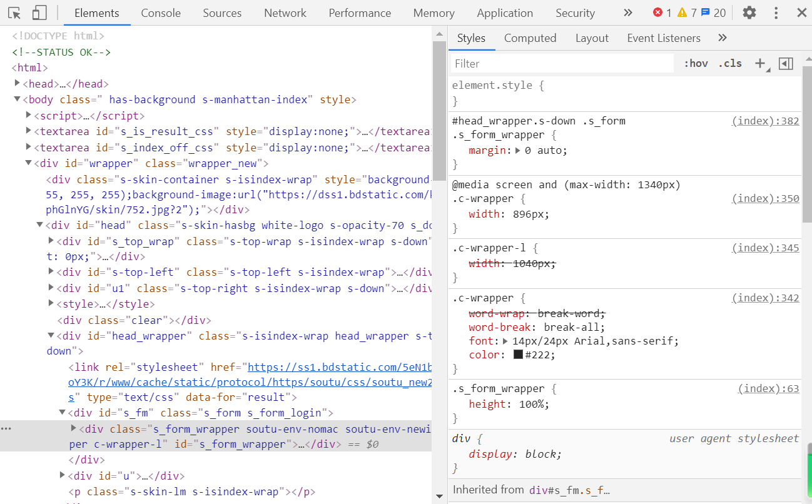Open the Performance tab
This screenshot has width=812, height=504.
(x=360, y=13)
